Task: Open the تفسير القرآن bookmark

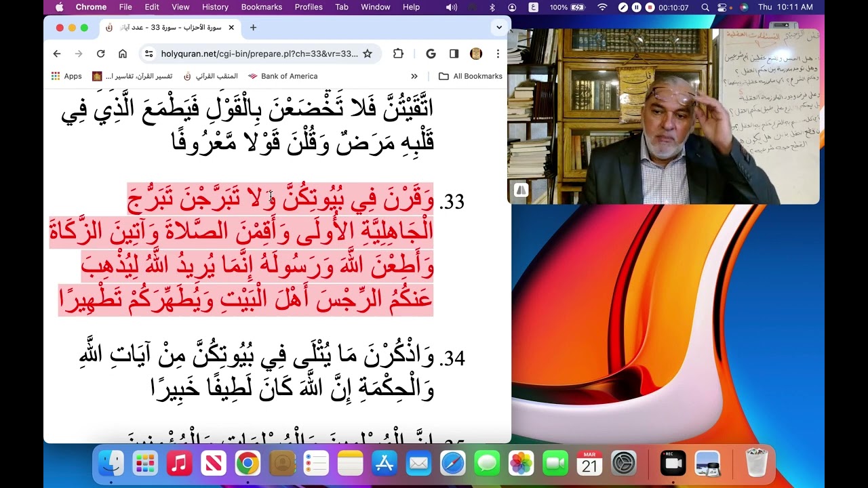Action: 132,76
